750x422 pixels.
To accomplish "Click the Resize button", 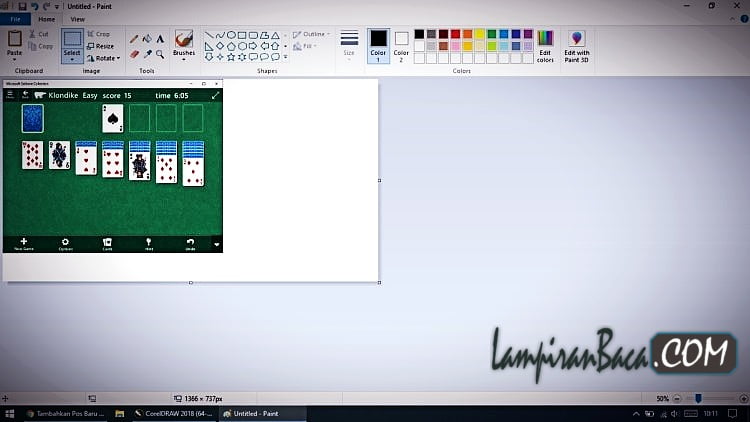I will [x=100, y=46].
